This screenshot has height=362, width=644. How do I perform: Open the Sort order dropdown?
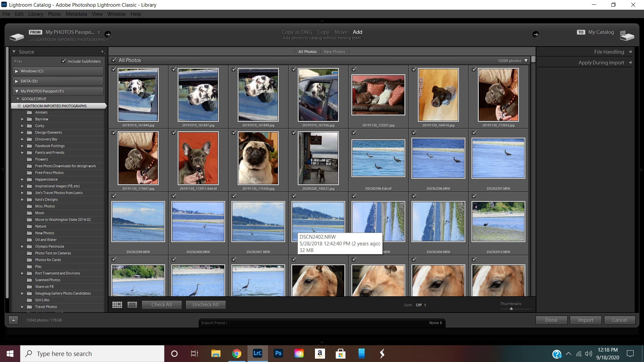pyautogui.click(x=421, y=305)
